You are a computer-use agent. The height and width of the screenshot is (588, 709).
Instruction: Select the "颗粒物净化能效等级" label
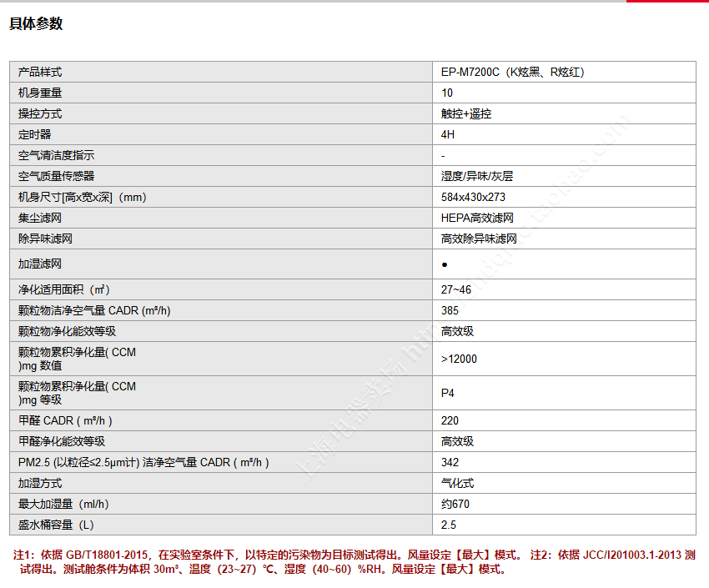(x=67, y=331)
